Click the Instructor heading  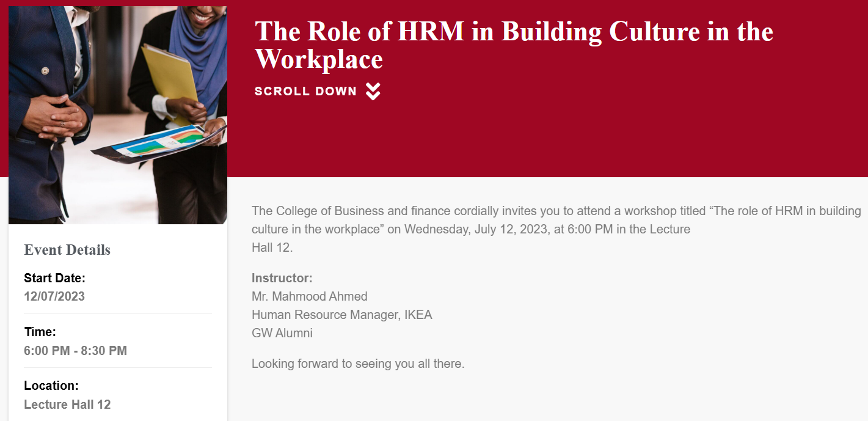tap(282, 278)
